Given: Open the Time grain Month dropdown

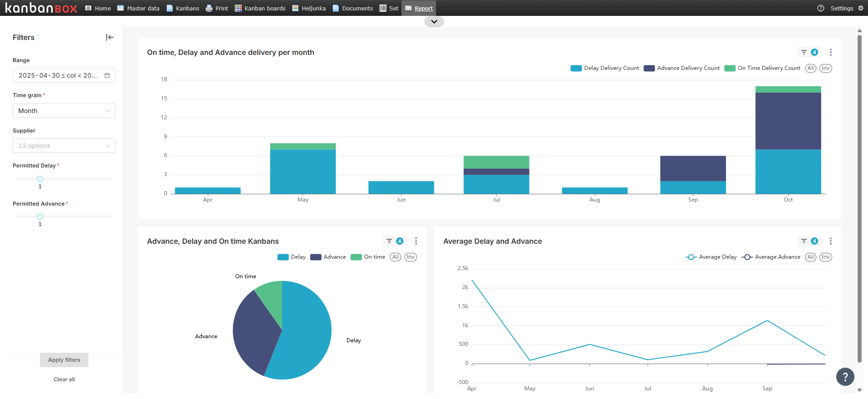Looking at the screenshot, I should click(x=64, y=111).
